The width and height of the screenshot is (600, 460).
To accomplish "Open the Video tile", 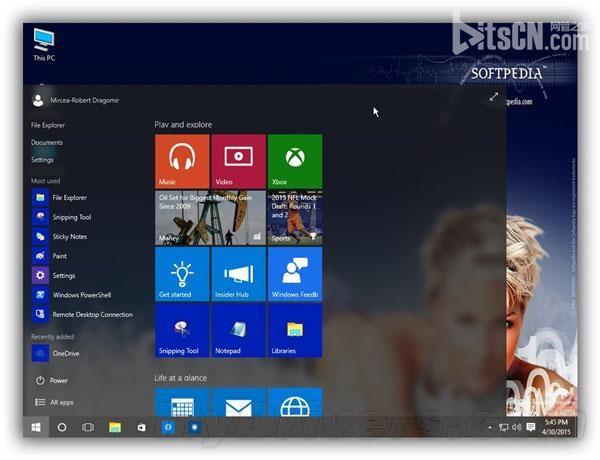I will 238,161.
